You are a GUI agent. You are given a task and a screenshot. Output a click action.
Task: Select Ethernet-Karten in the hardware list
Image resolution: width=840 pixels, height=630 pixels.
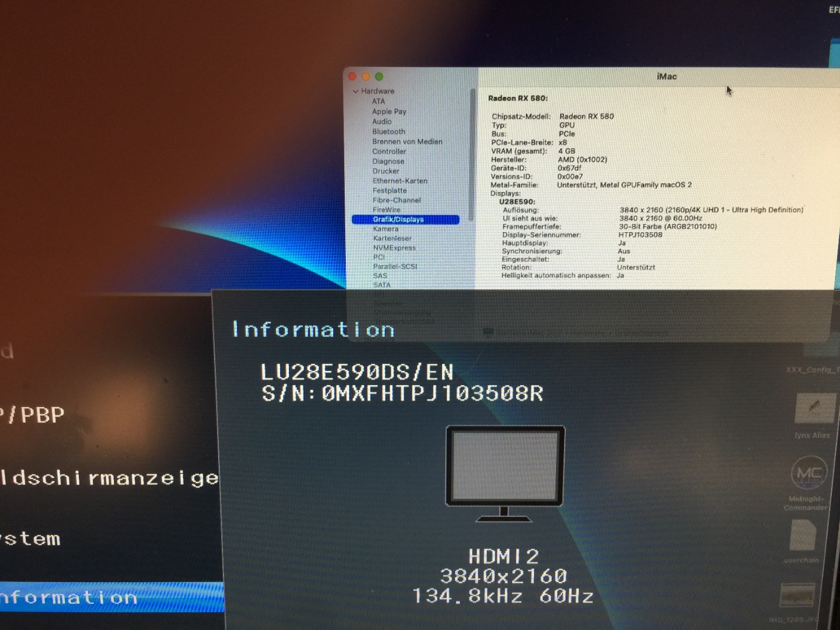coord(400,181)
